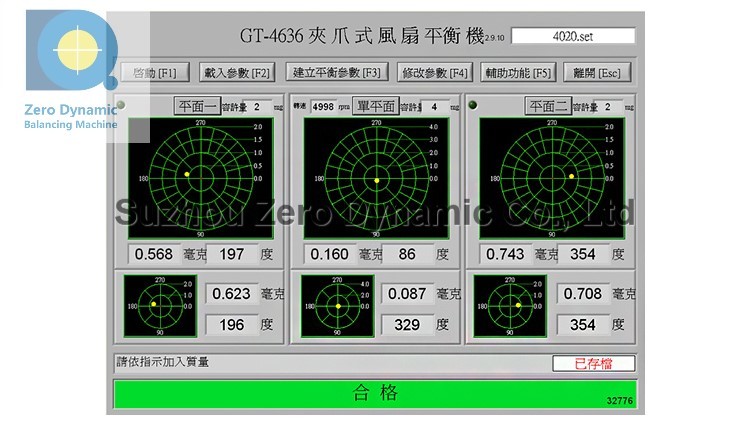The height and width of the screenshot is (425, 750).
Task: Click the 啓動 [F1] start button
Action: [154, 73]
